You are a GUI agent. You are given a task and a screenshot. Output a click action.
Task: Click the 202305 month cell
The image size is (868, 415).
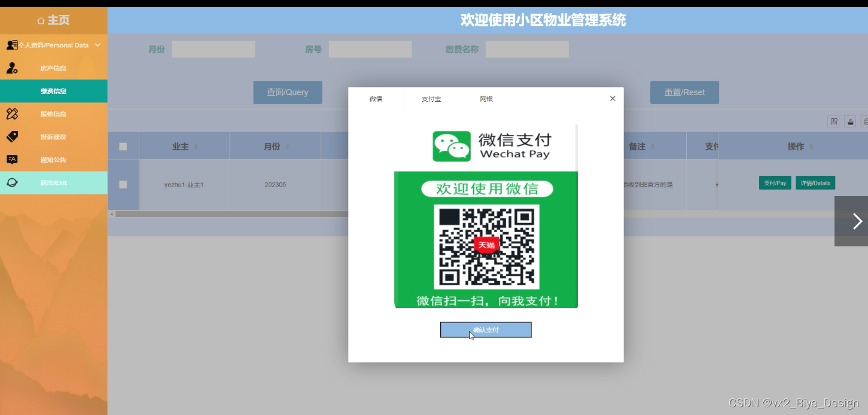275,185
